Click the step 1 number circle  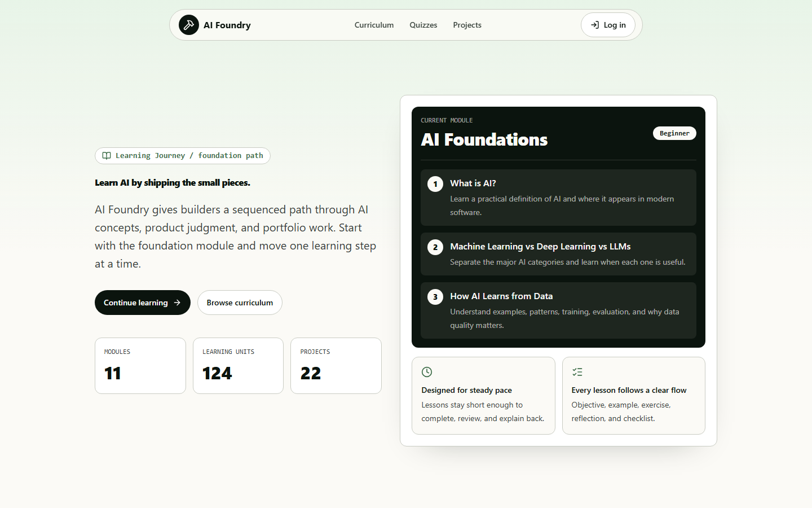pyautogui.click(x=435, y=184)
